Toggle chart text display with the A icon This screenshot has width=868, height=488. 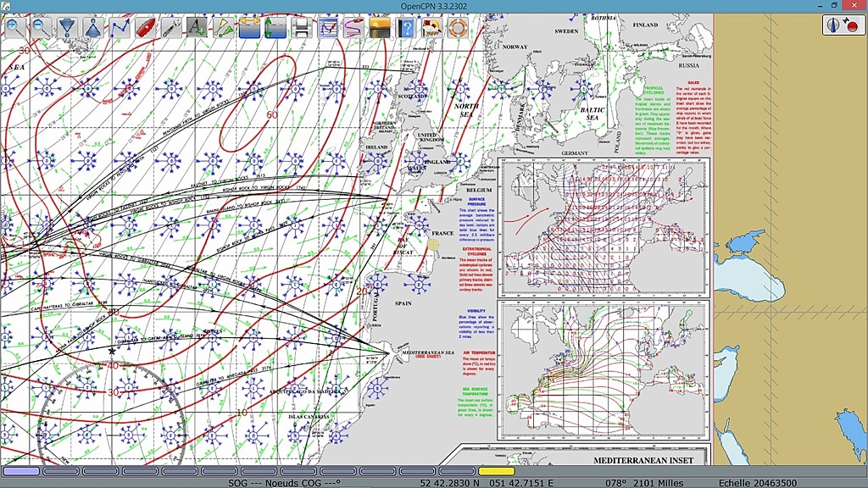pyautogui.click(x=197, y=27)
